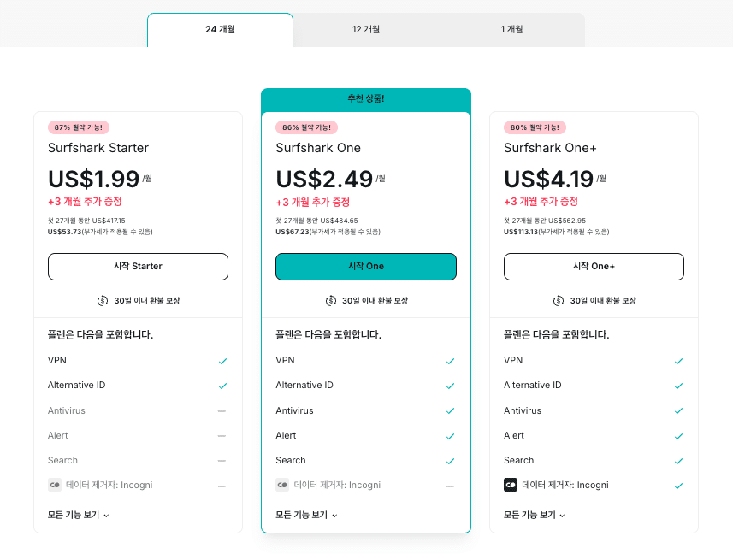The width and height of the screenshot is (733, 560).
Task: Expand all features in Surfshark One plan
Action: click(306, 515)
